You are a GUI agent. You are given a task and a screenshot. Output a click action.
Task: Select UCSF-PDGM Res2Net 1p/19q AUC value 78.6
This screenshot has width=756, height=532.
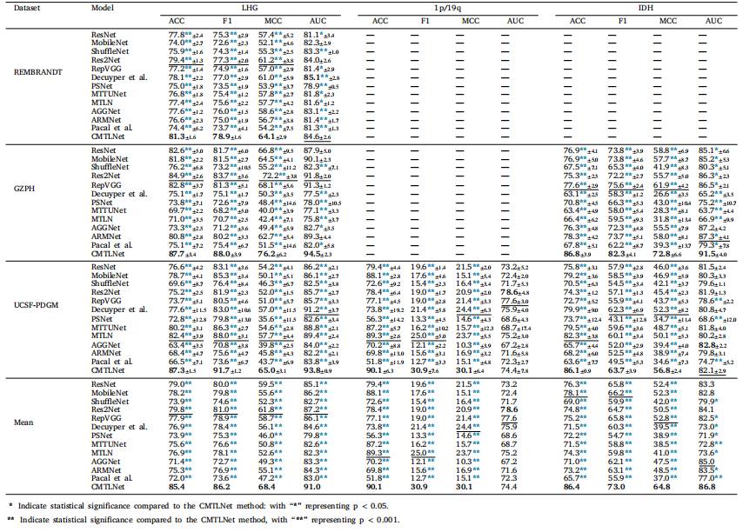(515, 292)
